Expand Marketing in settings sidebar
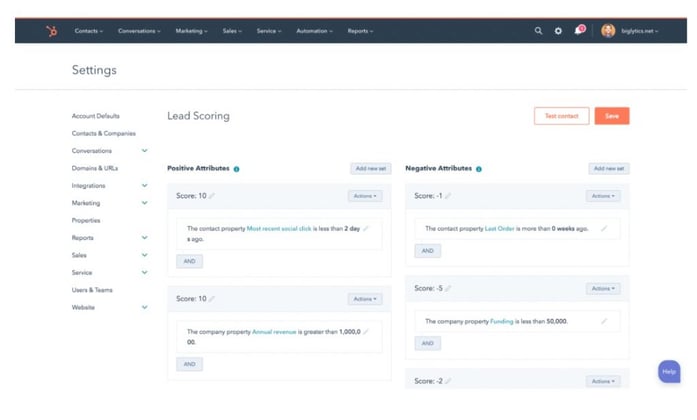The height and width of the screenshot is (420, 697). click(144, 203)
